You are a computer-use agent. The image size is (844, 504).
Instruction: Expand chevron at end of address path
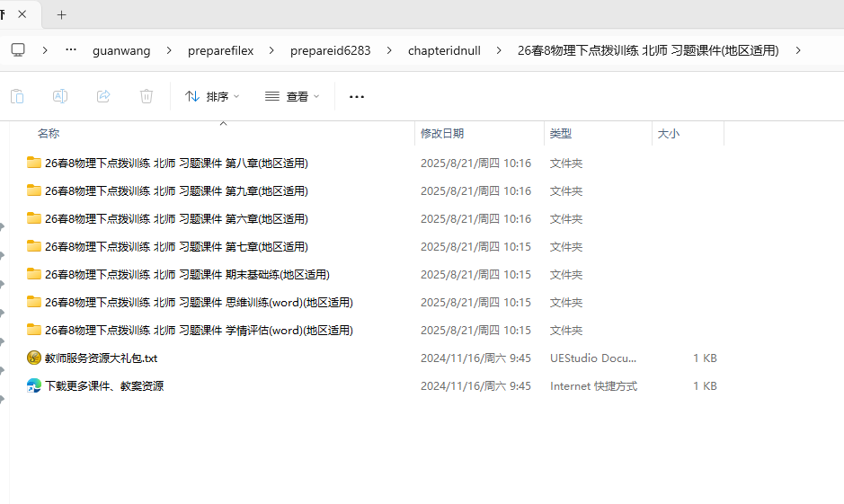coord(798,50)
